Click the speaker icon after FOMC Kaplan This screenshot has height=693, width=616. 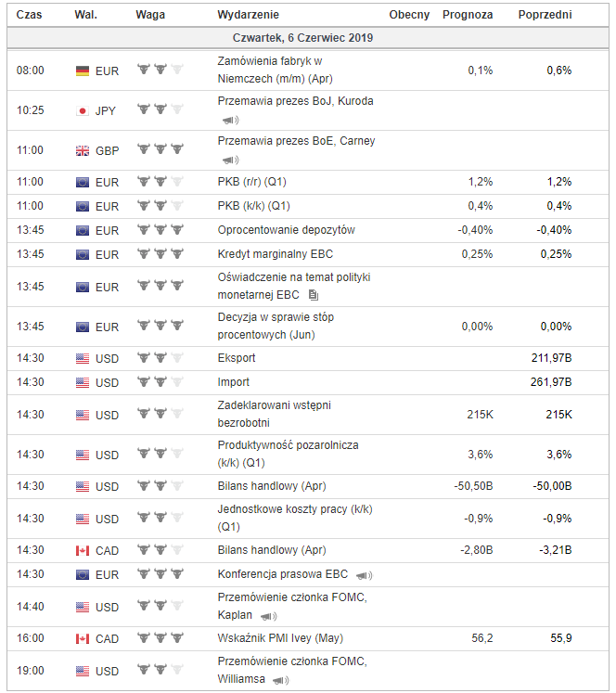coord(268,615)
